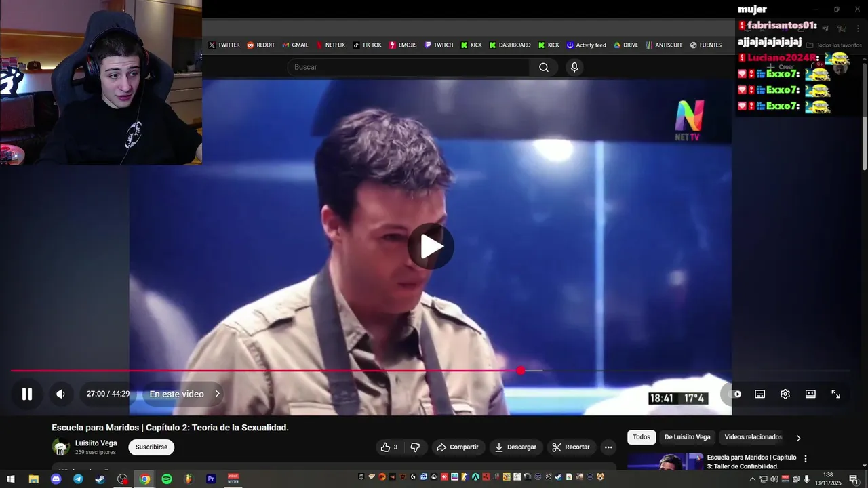This screenshot has height=488, width=868.
Task: Click the Suscribirse button
Action: coord(151,447)
